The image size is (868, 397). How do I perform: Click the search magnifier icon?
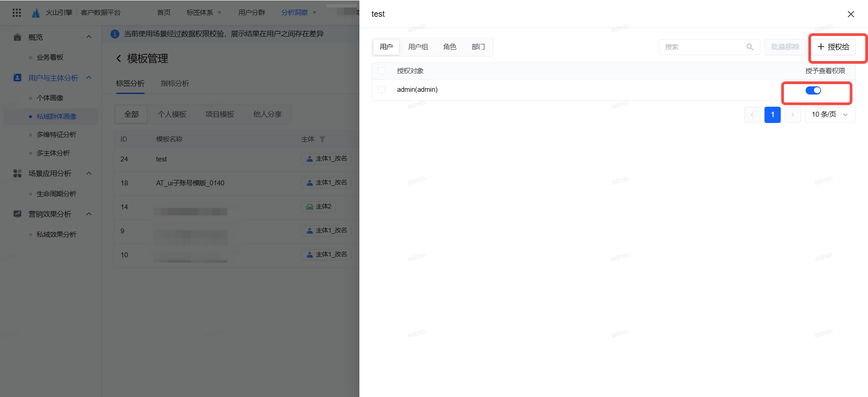point(750,47)
